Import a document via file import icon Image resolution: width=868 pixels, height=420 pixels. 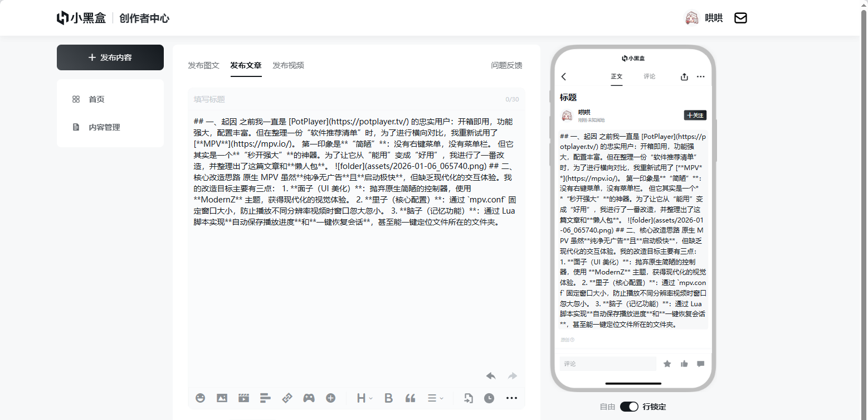tap(468, 398)
